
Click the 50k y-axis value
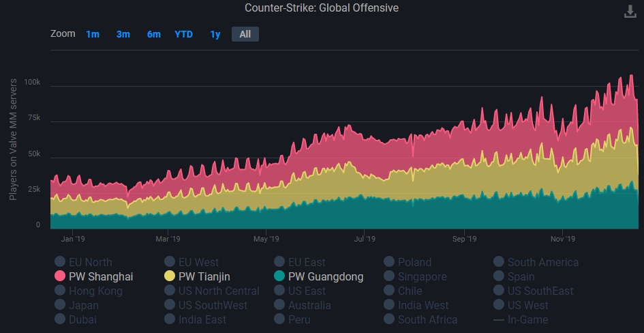(33, 154)
